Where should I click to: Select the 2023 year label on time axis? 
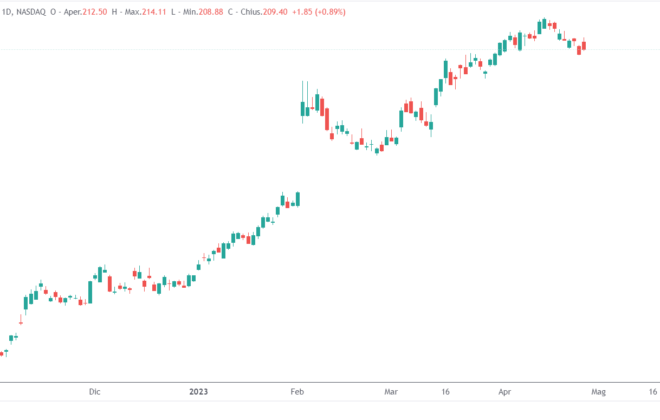click(x=200, y=393)
